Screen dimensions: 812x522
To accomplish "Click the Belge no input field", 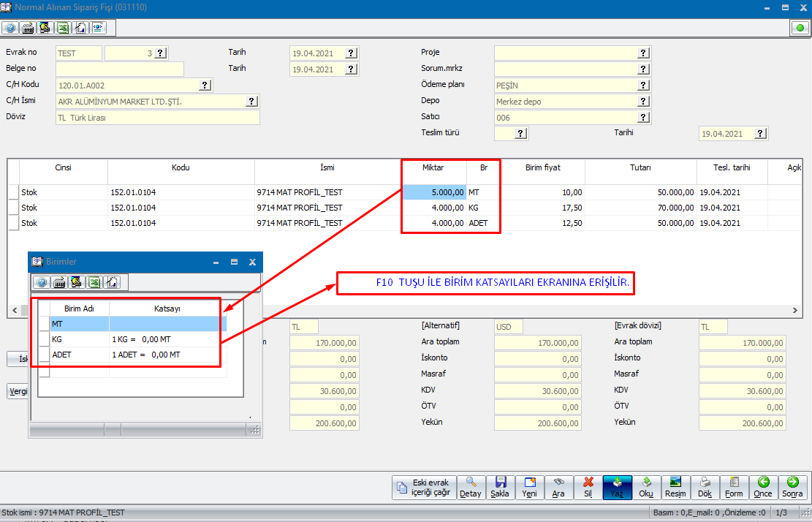I will pyautogui.click(x=120, y=69).
